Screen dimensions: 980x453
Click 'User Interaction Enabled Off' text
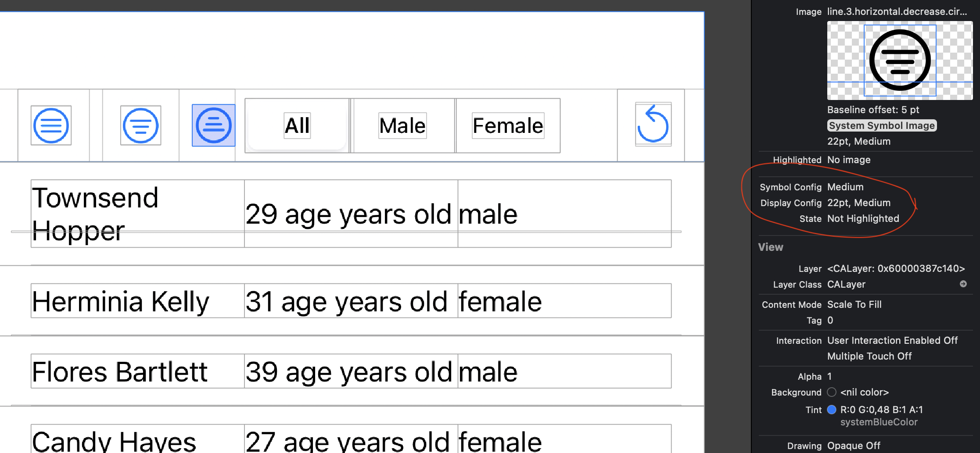(x=892, y=340)
